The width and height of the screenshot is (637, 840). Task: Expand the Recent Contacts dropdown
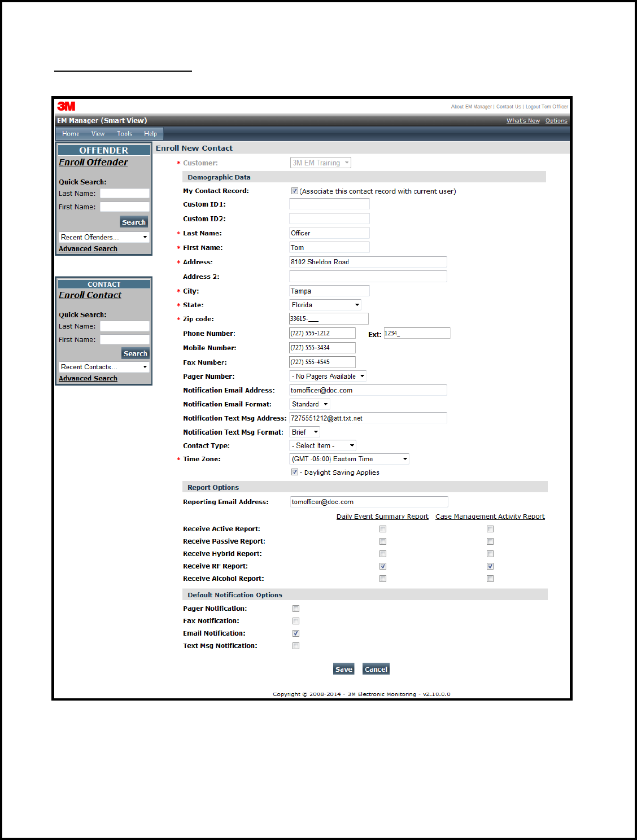coord(104,367)
